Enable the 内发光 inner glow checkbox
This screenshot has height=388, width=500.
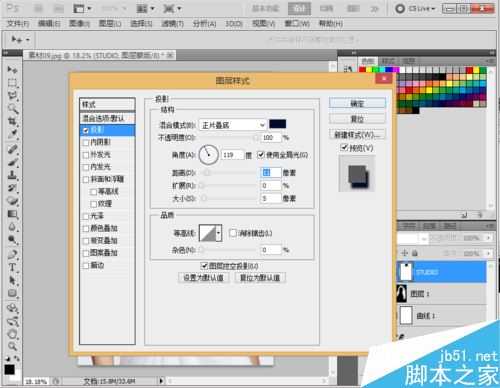tap(86, 167)
